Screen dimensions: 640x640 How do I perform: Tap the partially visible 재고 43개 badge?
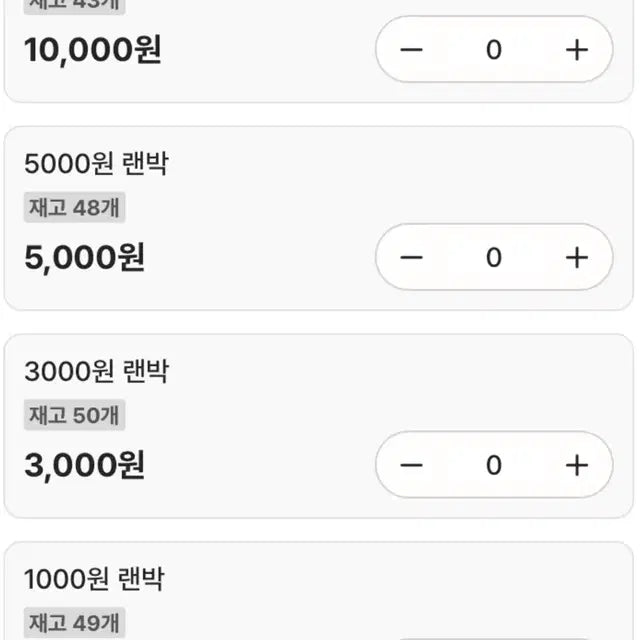pos(75,4)
